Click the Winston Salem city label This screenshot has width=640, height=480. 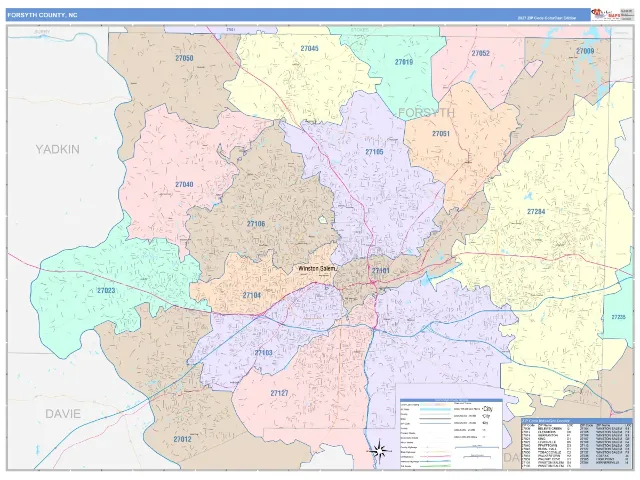pos(318,269)
